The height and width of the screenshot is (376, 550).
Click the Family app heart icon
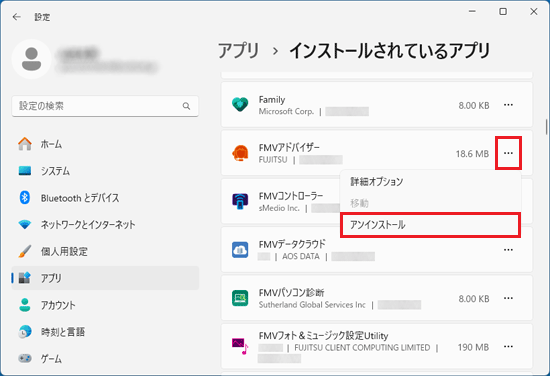click(240, 105)
